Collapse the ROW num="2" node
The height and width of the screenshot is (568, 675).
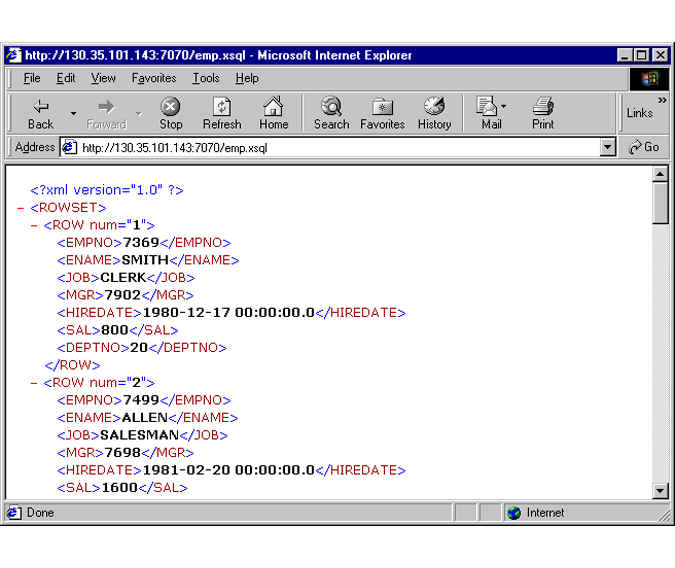(34, 383)
